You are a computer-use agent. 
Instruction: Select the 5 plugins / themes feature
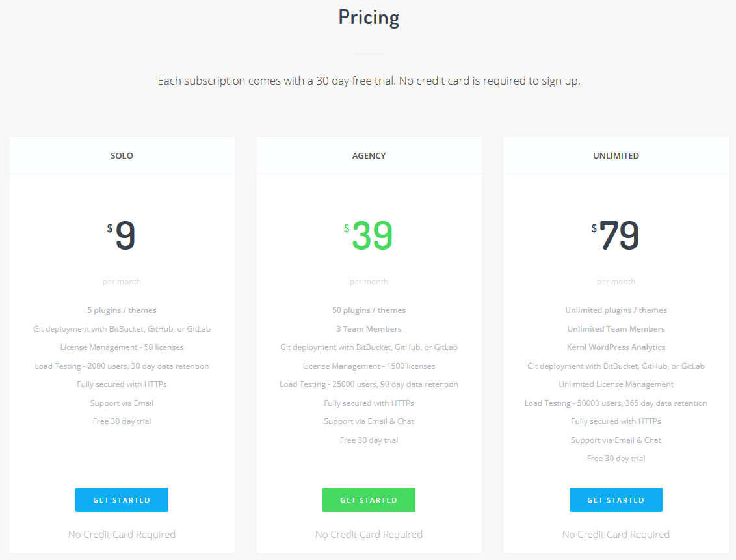[x=122, y=310]
